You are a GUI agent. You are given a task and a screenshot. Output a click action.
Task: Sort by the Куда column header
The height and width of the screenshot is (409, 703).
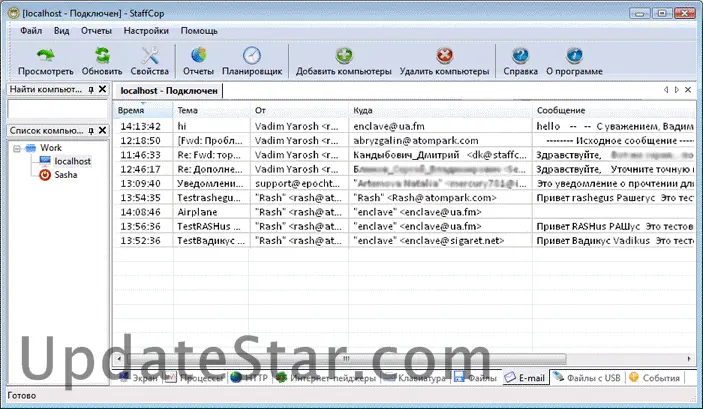(x=441, y=110)
